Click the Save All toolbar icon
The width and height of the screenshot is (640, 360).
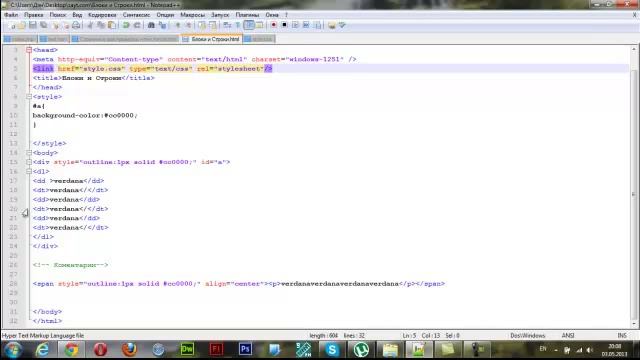(x=43, y=25)
